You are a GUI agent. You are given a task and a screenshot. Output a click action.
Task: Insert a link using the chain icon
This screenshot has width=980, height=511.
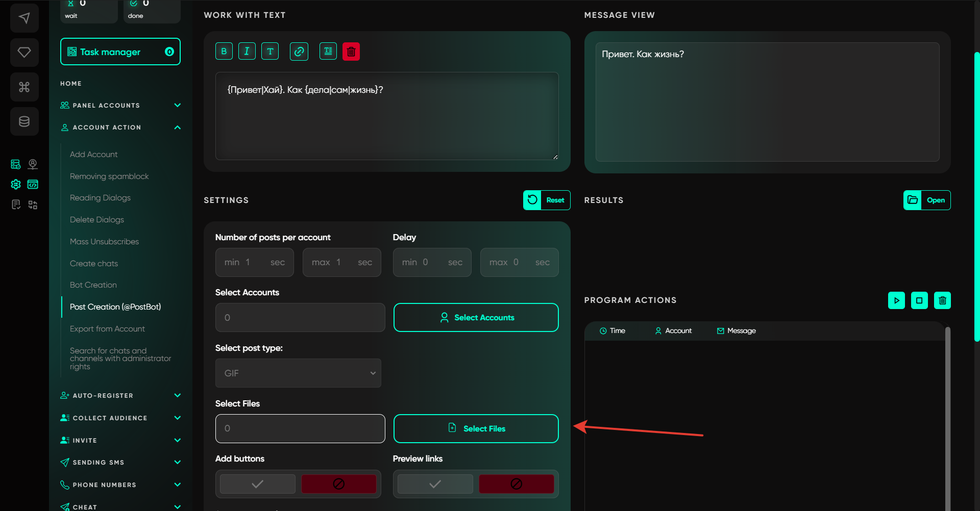(299, 52)
